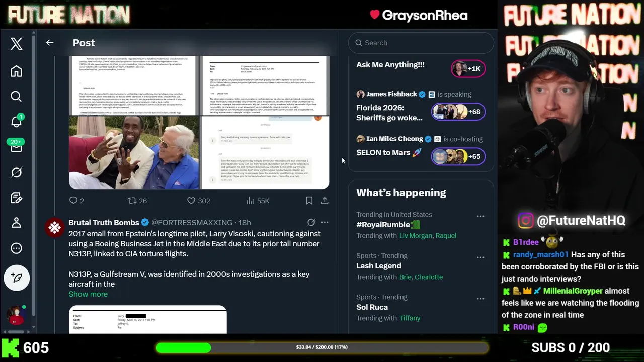This screenshot has width=644, height=362.
Task: Click the Raquel trending link
Action: click(x=446, y=235)
